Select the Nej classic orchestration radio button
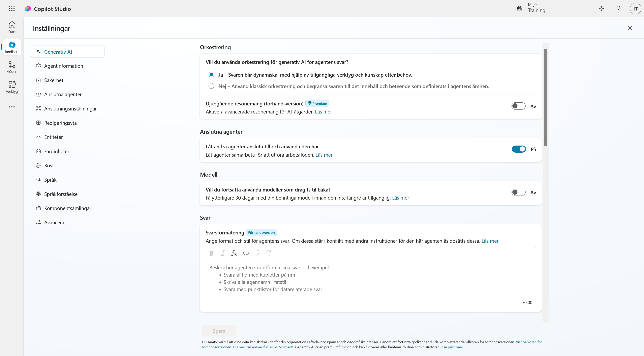 click(211, 86)
